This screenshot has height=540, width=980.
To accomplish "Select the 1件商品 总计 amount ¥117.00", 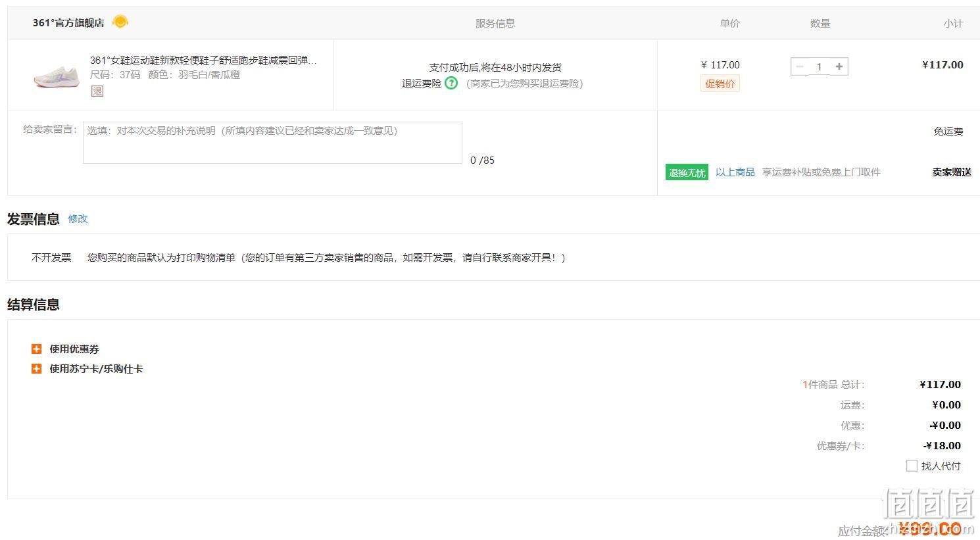I will pyautogui.click(x=941, y=384).
